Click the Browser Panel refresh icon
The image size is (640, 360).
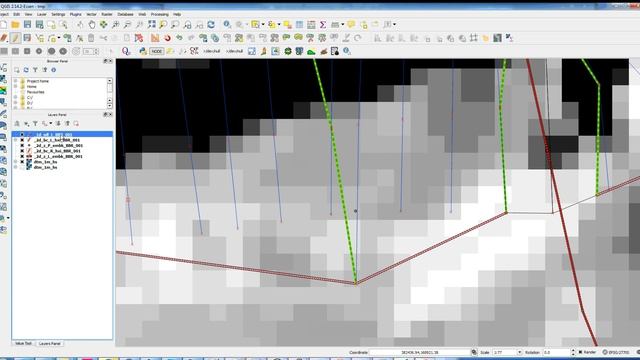26,70
